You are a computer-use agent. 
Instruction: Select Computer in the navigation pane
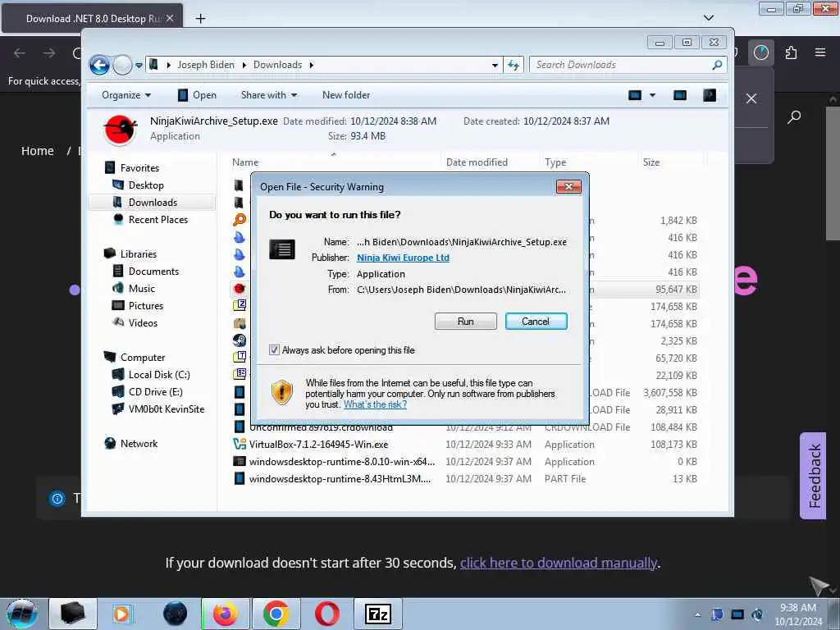143,358
